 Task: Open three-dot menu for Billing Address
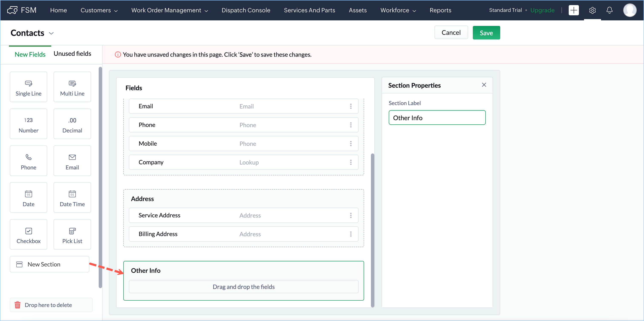350,234
